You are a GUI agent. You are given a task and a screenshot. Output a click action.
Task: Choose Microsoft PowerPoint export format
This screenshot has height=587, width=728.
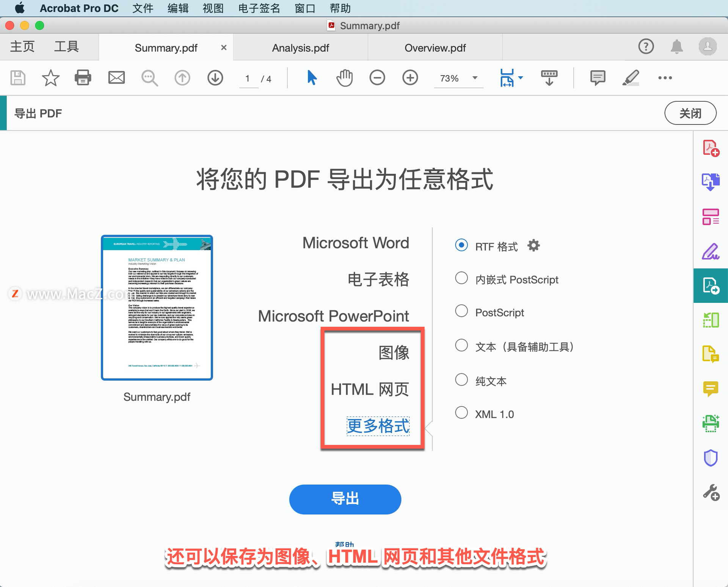tap(333, 316)
